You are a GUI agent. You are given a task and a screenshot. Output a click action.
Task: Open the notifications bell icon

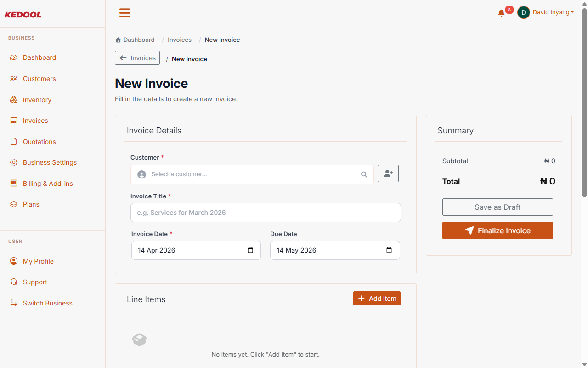[501, 13]
